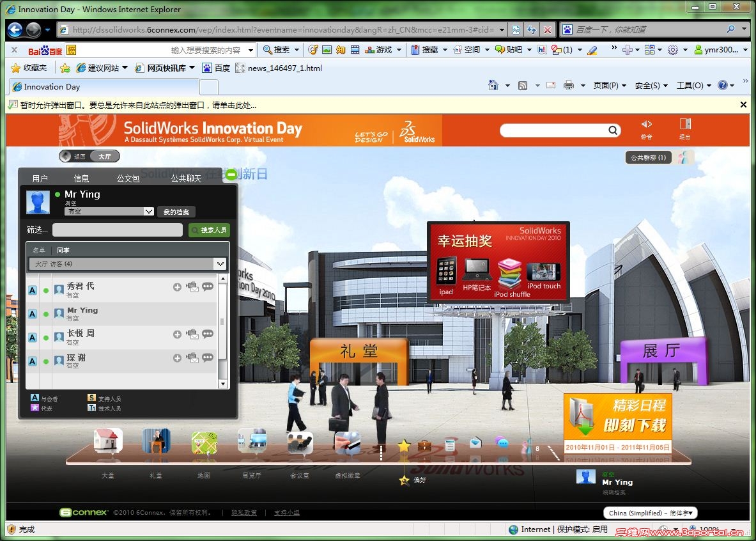Image resolution: width=756 pixels, height=541 pixels.
Task: Click the IE printer icon
Action: (569, 86)
